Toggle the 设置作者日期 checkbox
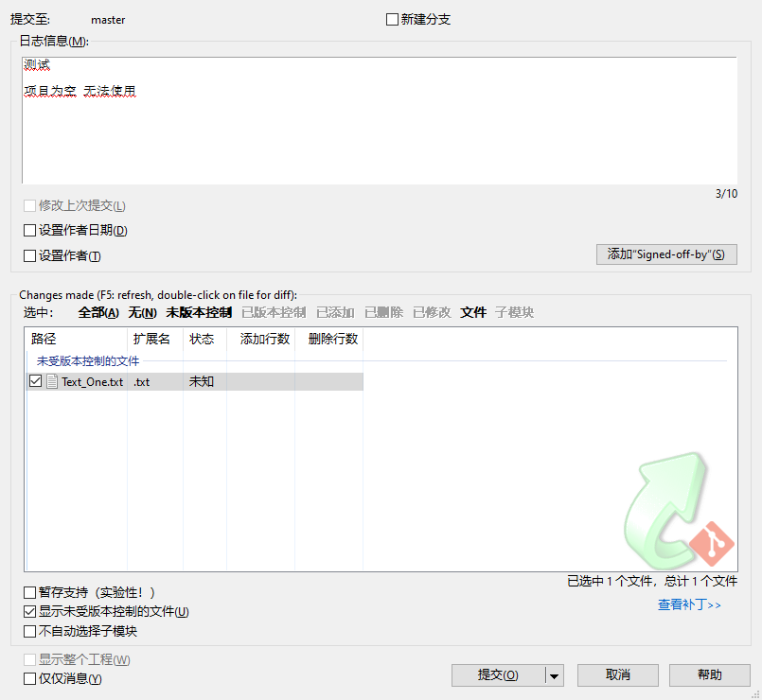Image resolution: width=762 pixels, height=700 pixels. pyautogui.click(x=30, y=230)
